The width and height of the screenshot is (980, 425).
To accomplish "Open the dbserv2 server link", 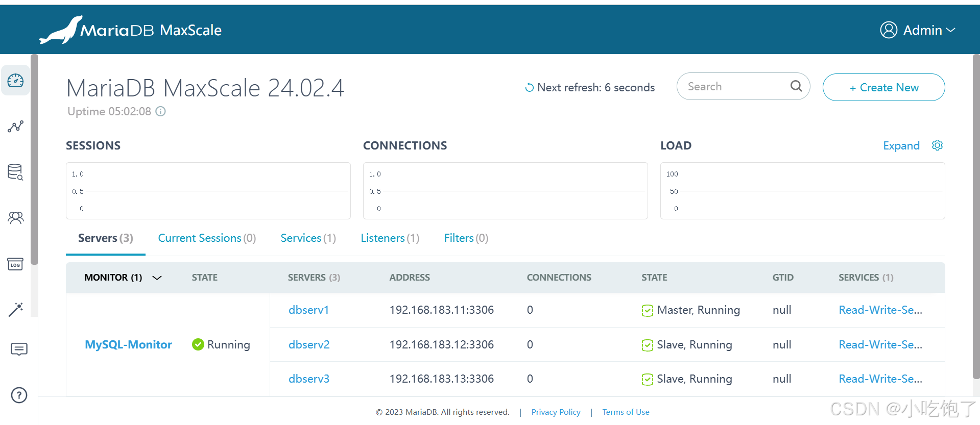I will coord(309,344).
